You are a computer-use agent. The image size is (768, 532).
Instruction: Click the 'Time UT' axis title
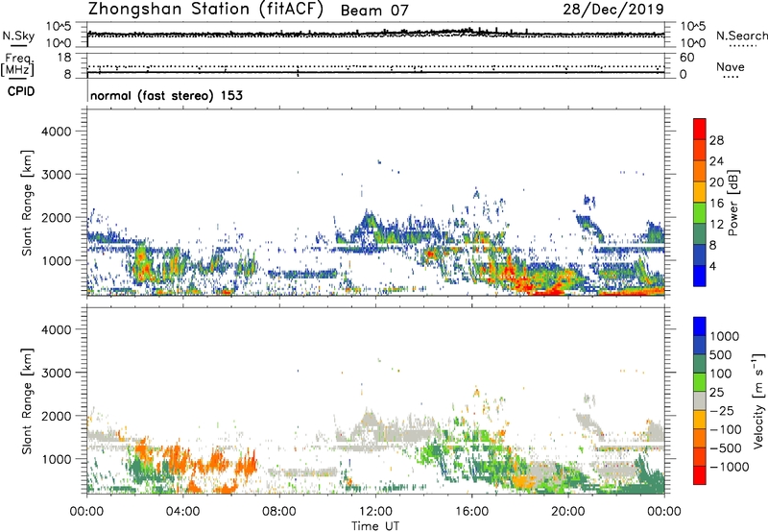(x=375, y=526)
